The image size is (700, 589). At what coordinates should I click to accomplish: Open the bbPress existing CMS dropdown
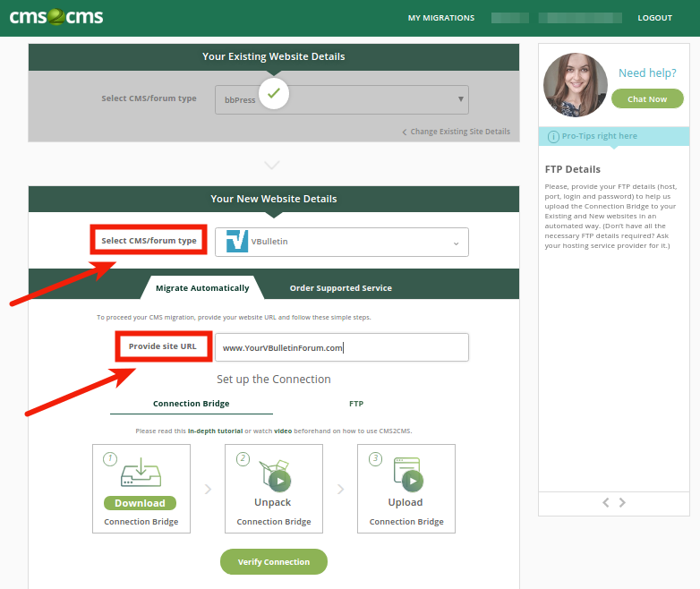(342, 99)
